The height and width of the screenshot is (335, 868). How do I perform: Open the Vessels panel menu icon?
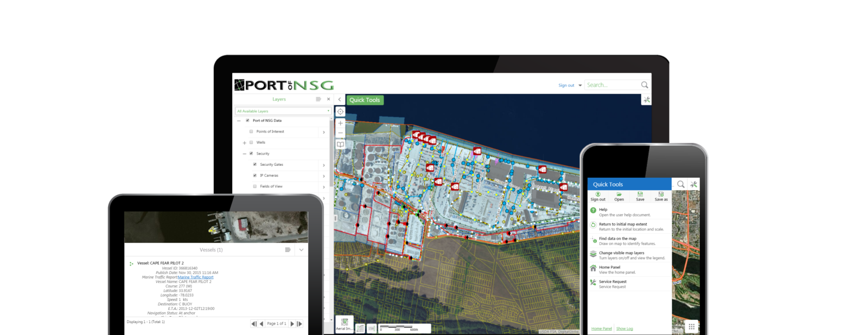click(288, 250)
